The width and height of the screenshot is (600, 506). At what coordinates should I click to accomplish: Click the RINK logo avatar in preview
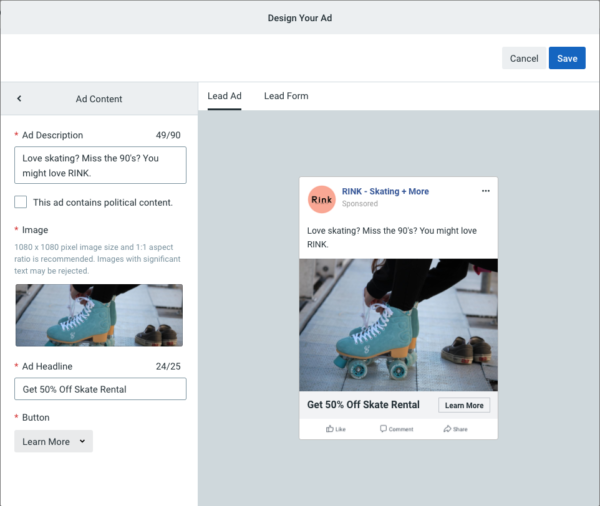click(322, 198)
